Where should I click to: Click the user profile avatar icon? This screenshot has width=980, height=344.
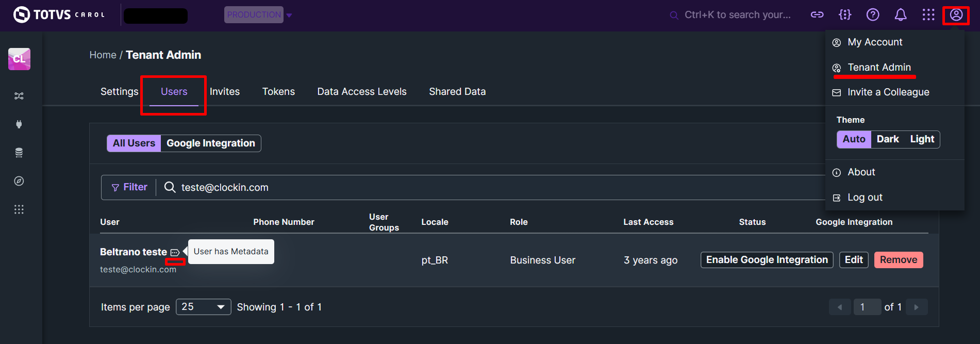pyautogui.click(x=956, y=14)
